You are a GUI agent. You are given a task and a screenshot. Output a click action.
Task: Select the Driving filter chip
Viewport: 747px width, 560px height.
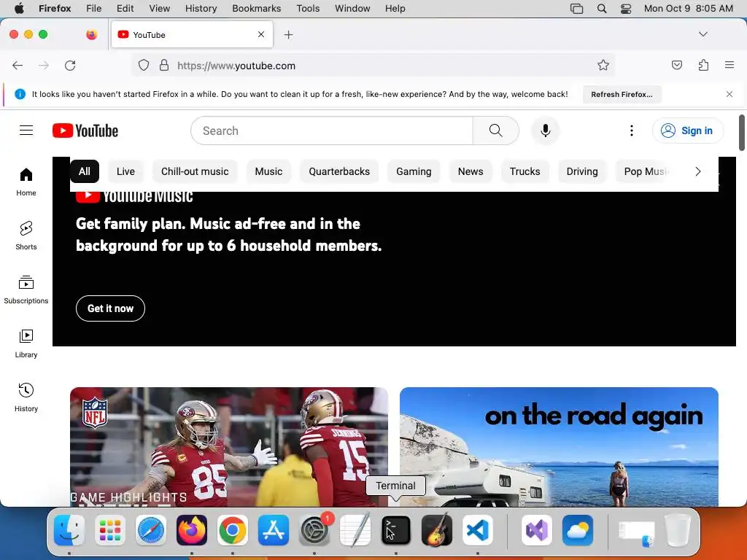(x=582, y=171)
